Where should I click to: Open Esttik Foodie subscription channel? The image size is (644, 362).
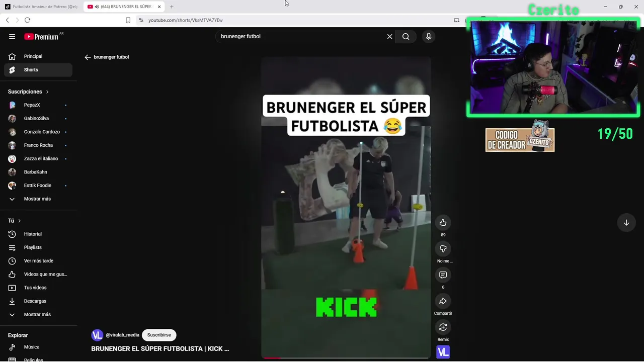coord(38,186)
